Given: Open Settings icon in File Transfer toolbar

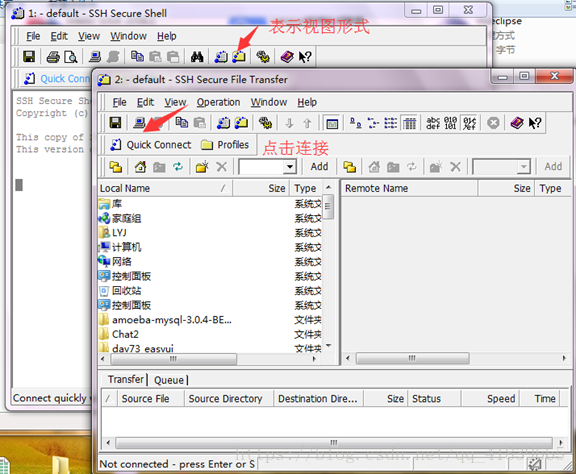Looking at the screenshot, I should (x=265, y=123).
